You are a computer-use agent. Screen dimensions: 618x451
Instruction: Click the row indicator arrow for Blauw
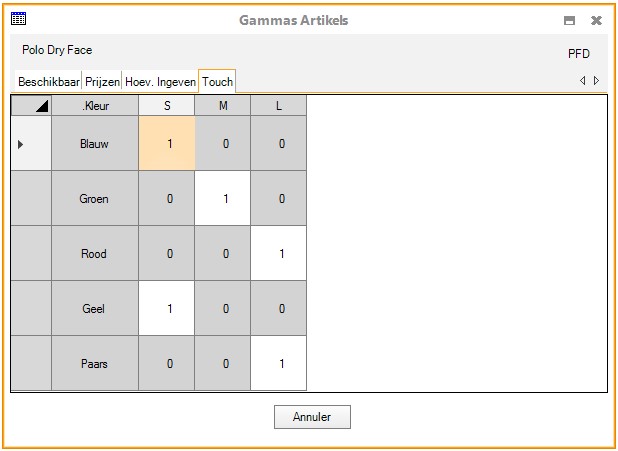click(x=22, y=144)
